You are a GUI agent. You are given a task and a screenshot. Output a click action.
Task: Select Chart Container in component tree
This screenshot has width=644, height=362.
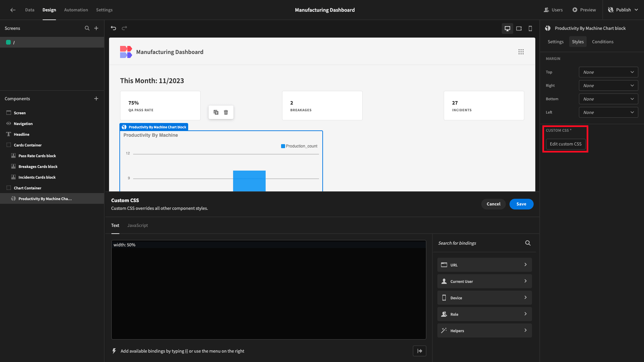[28, 188]
